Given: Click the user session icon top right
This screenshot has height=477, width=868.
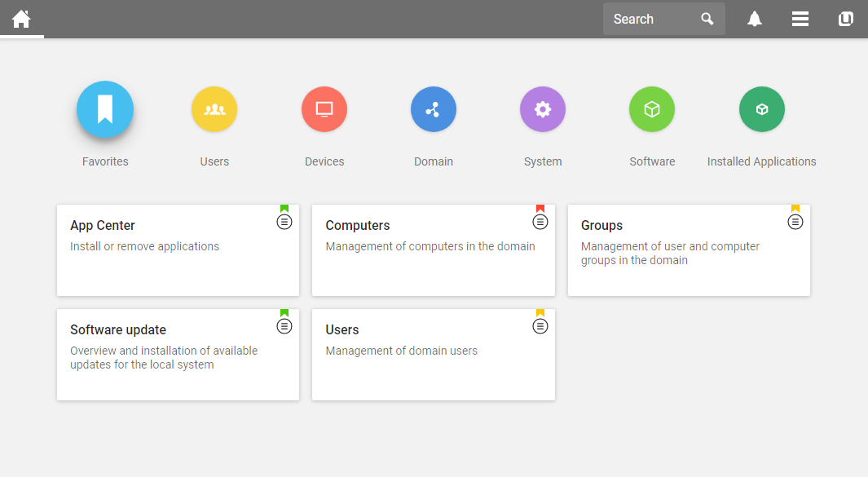Looking at the screenshot, I should coord(845,18).
